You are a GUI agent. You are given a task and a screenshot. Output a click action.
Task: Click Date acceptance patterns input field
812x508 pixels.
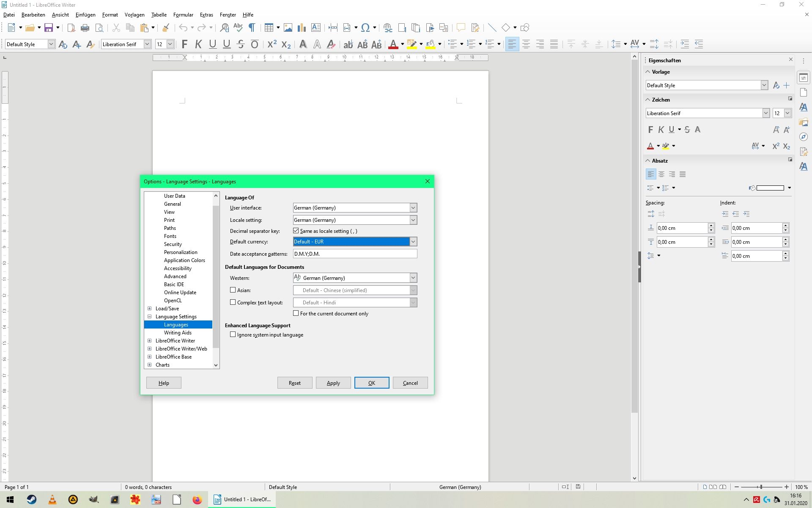(x=355, y=254)
